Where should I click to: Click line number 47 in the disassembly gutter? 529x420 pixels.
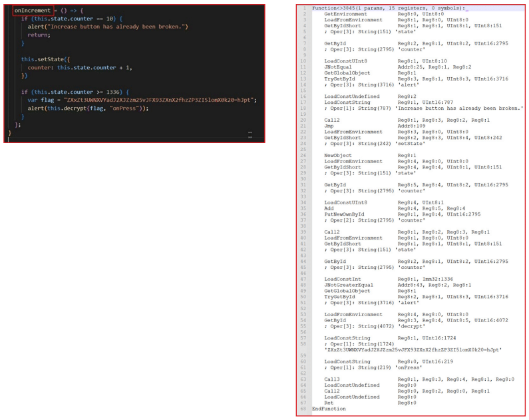(303, 280)
